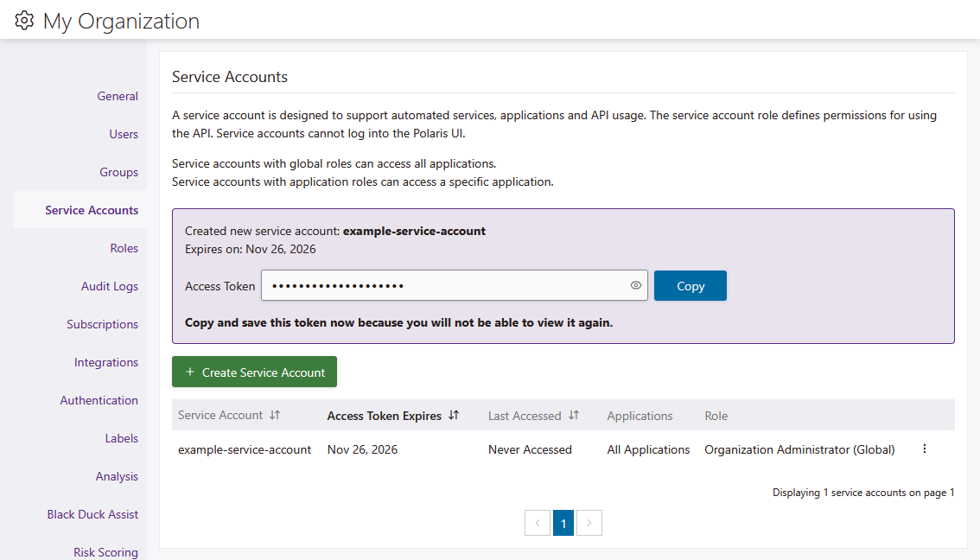Screen dimensions: 980x560
Task: Click the Copy button for the token
Action: (x=690, y=284)
